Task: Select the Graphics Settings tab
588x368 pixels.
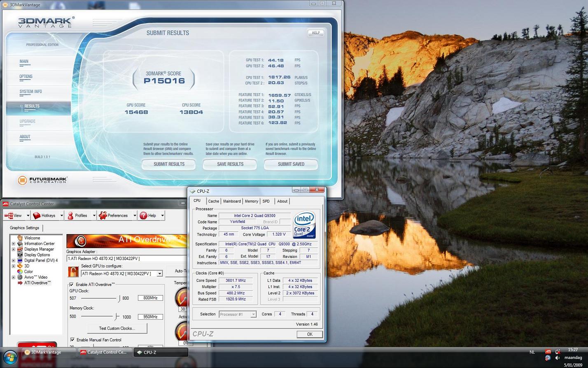Action: (x=24, y=228)
